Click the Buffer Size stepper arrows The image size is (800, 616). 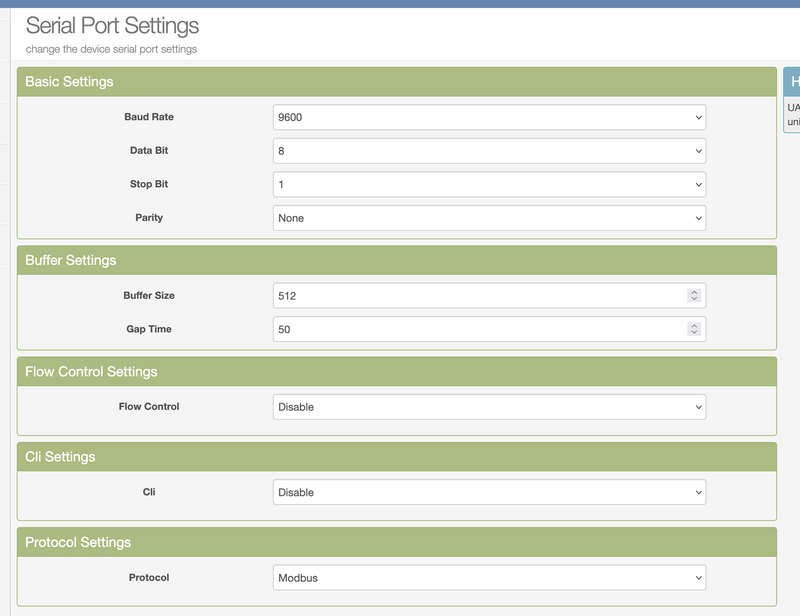click(694, 295)
